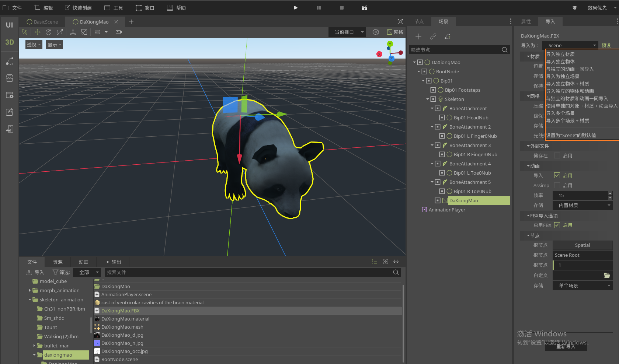Select the move tool in viewport toolbar
This screenshot has height=364, width=619.
[37, 32]
